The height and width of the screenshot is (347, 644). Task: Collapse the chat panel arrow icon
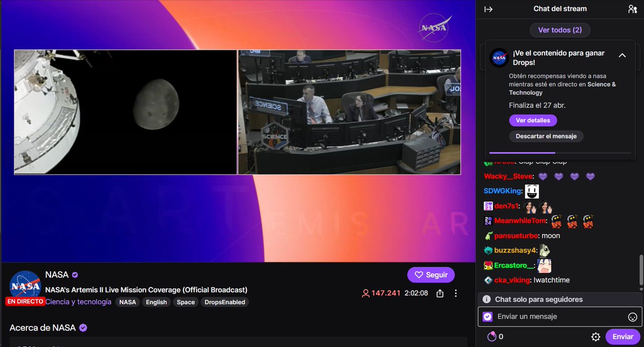coord(488,9)
